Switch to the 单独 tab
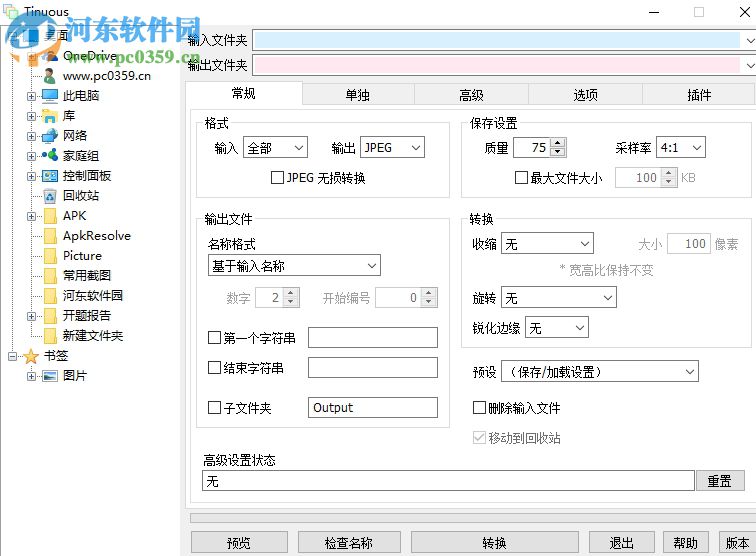Viewport: 756px width, 556px height. click(358, 95)
